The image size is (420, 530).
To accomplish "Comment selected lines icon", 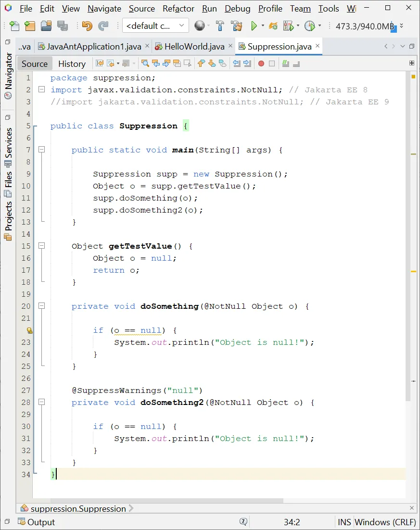I will (286, 63).
